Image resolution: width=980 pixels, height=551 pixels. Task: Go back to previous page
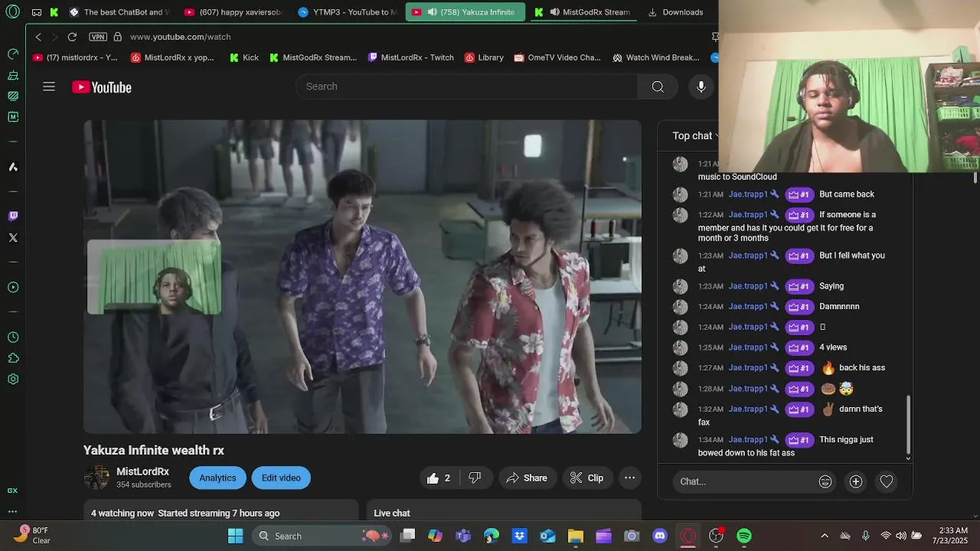pyautogui.click(x=38, y=37)
